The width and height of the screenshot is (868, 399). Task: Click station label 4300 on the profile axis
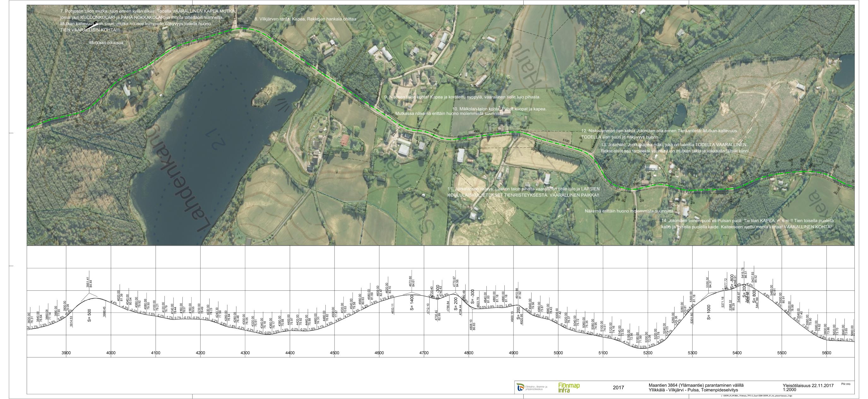[x=245, y=353]
